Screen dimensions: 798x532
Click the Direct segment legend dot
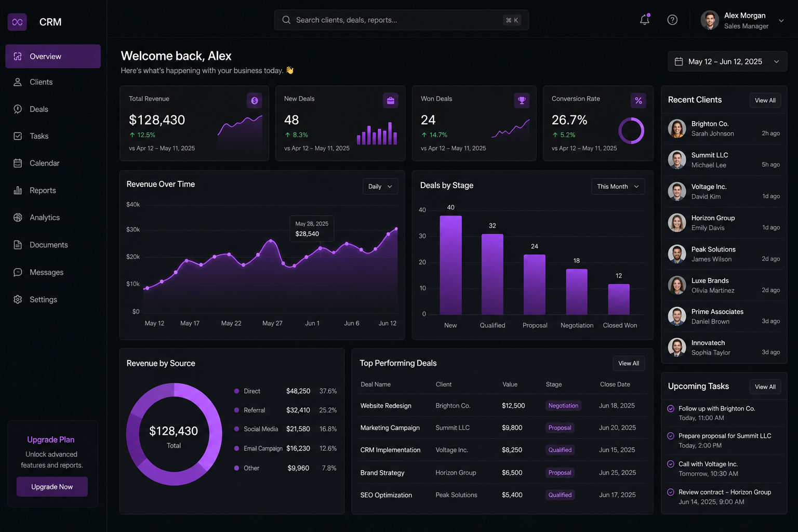pyautogui.click(x=237, y=391)
